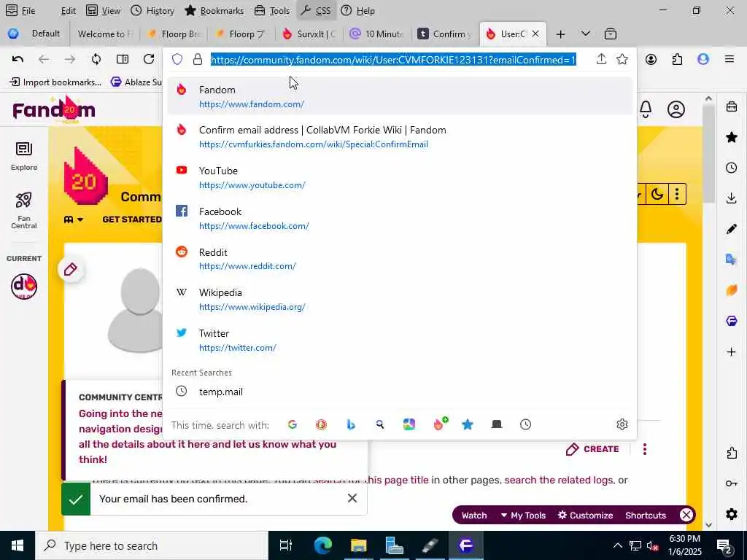Open the CSS menu
Image resolution: width=747 pixels, height=560 pixels.
(x=317, y=10)
